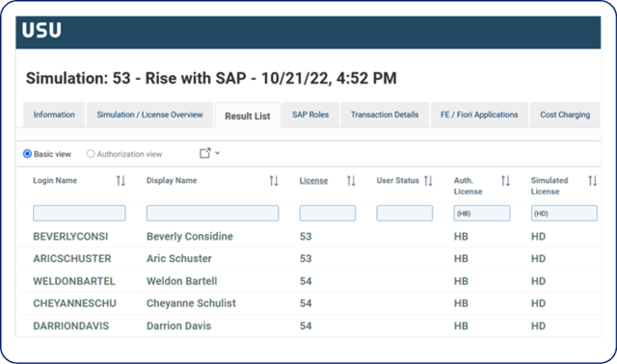The width and height of the screenshot is (617, 364).
Task: Sort by Login Name column
Action: (121, 181)
